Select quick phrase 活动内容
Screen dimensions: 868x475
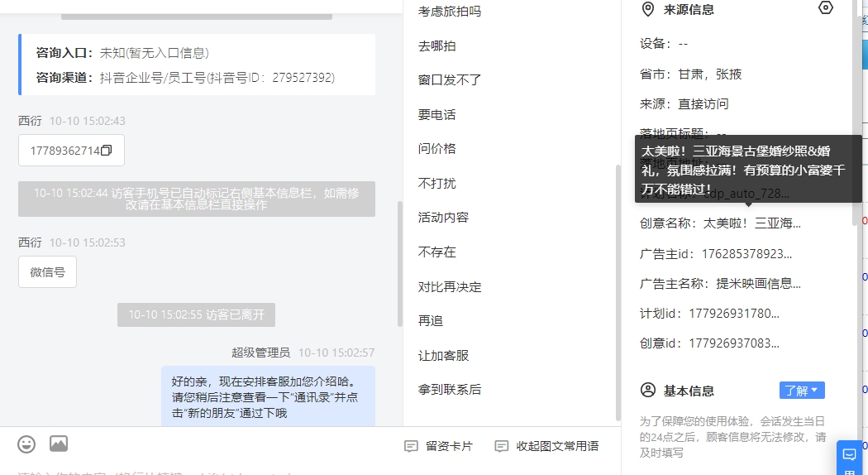point(443,218)
